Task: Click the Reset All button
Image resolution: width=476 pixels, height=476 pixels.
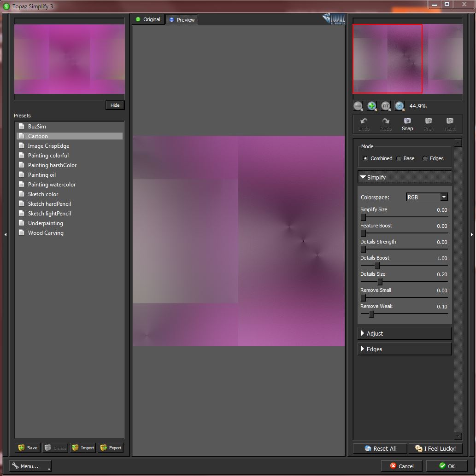Action: pos(380,448)
